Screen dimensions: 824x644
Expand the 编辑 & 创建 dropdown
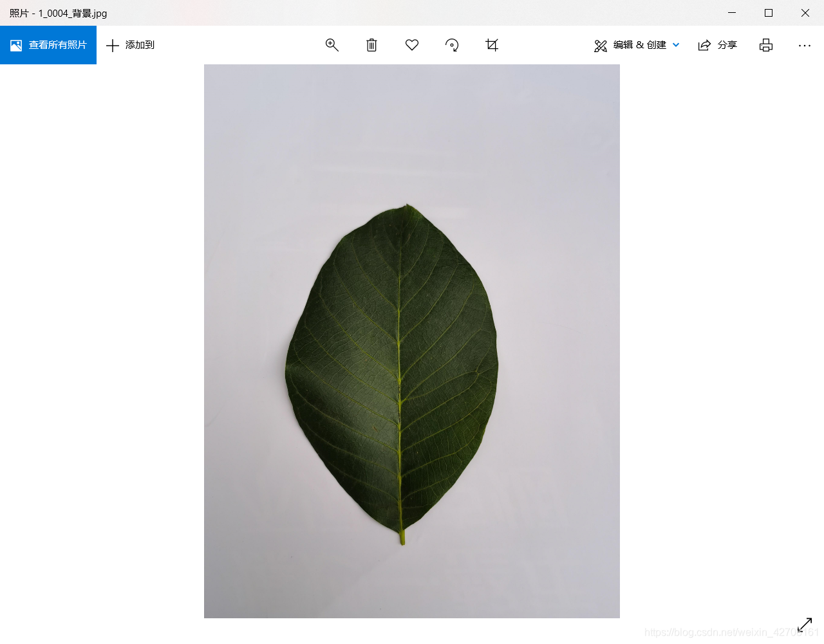point(676,45)
